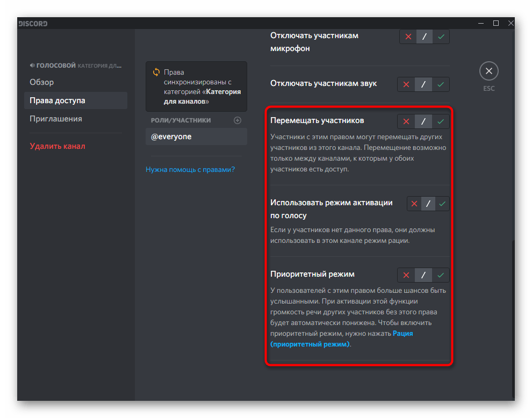Open 'Рация (приоритетный режим)' link
The height and width of the screenshot is (418, 532).
pos(342,338)
